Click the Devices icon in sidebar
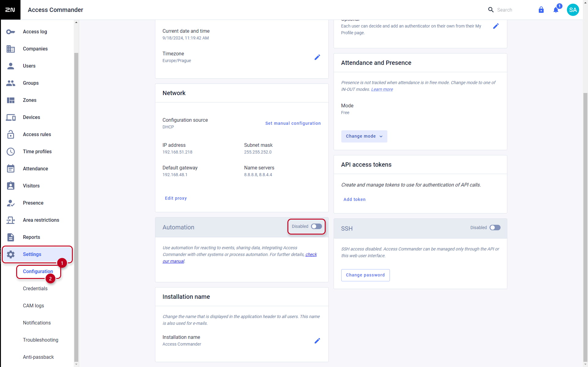 pos(11,117)
